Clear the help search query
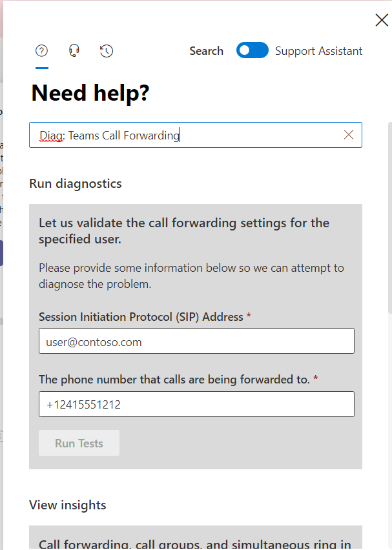The height and width of the screenshot is (550, 392). point(349,135)
